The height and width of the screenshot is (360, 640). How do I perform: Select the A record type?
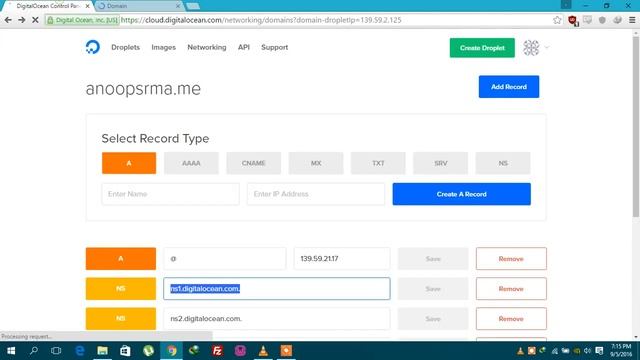[x=129, y=163]
